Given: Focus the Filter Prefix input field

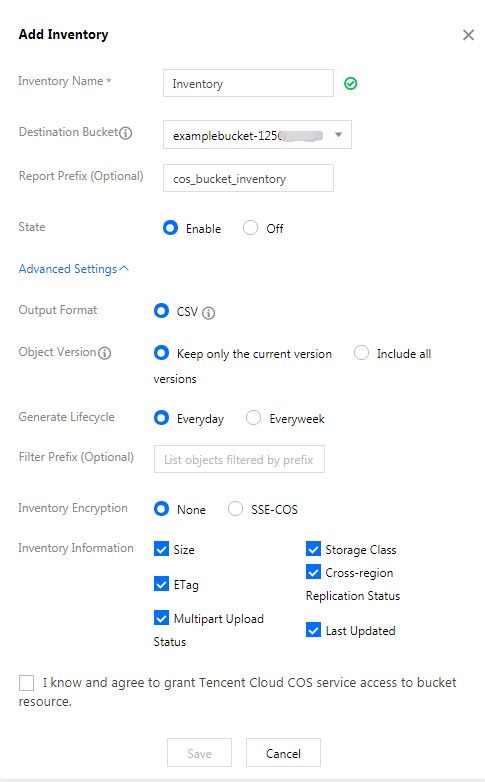Looking at the screenshot, I should tap(240, 459).
